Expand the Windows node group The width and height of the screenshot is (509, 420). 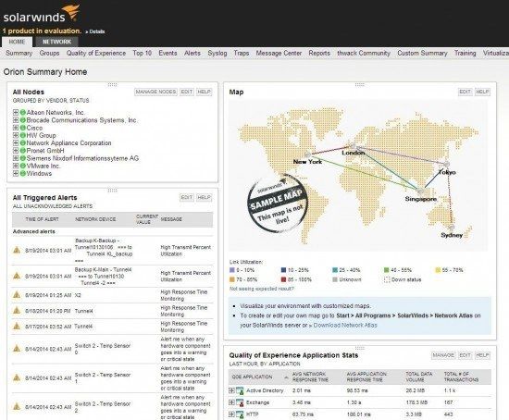[x=15, y=173]
